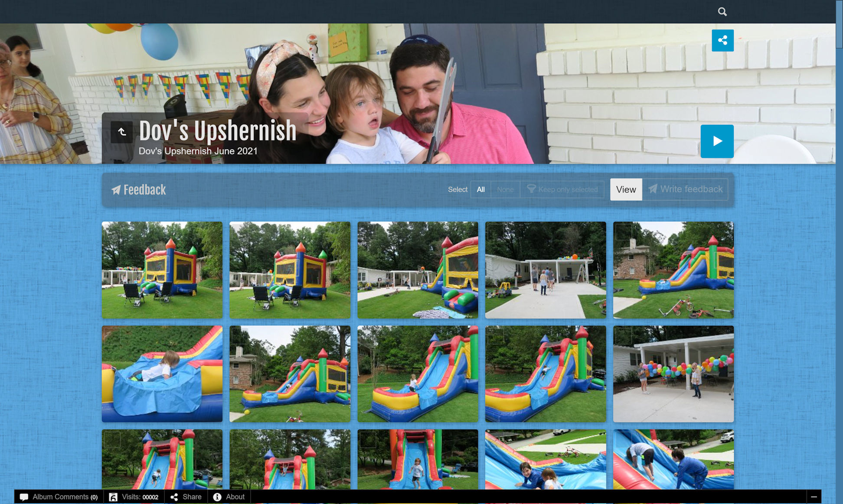This screenshot has width=843, height=504.
Task: Click the blue share icon on banner
Action: coord(722,40)
